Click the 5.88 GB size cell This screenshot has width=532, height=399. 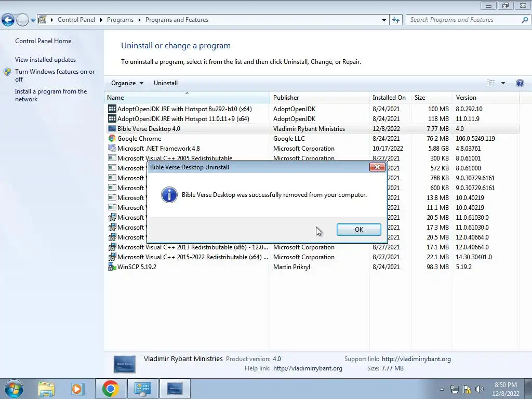[x=438, y=148]
